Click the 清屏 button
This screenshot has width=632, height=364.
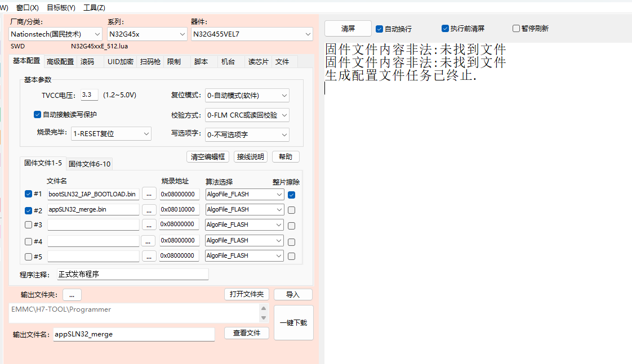(x=348, y=29)
